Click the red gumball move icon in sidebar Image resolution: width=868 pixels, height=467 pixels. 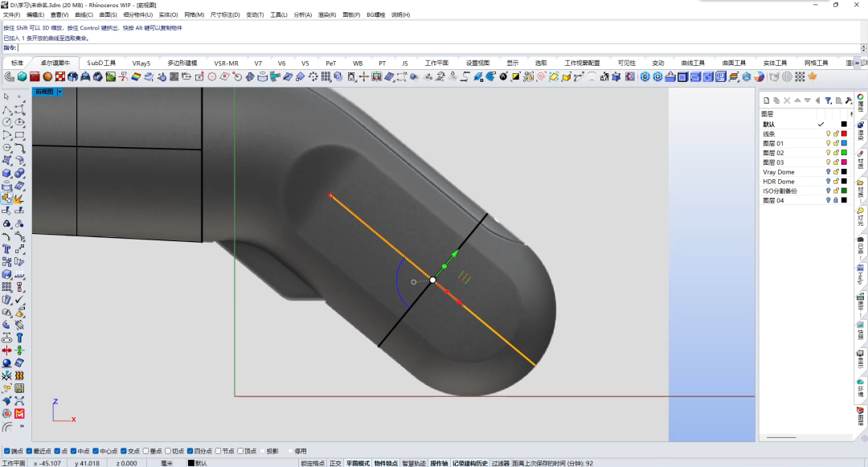(x=6, y=350)
